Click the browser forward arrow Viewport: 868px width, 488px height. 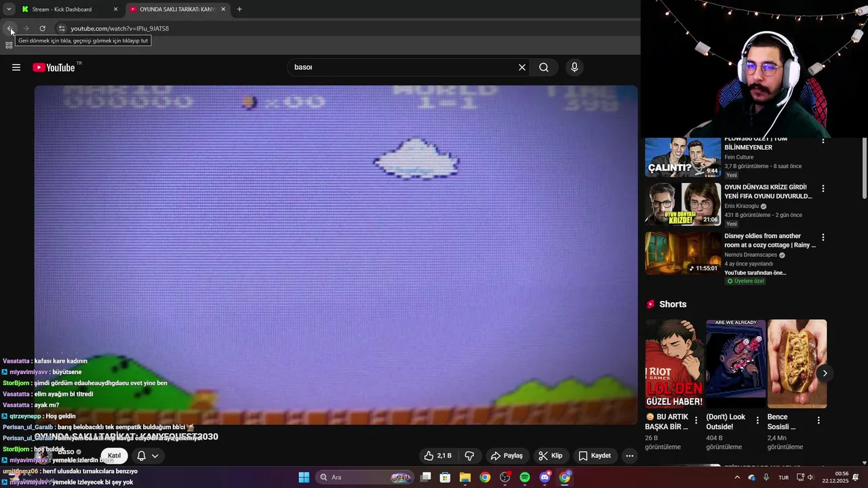point(26,28)
